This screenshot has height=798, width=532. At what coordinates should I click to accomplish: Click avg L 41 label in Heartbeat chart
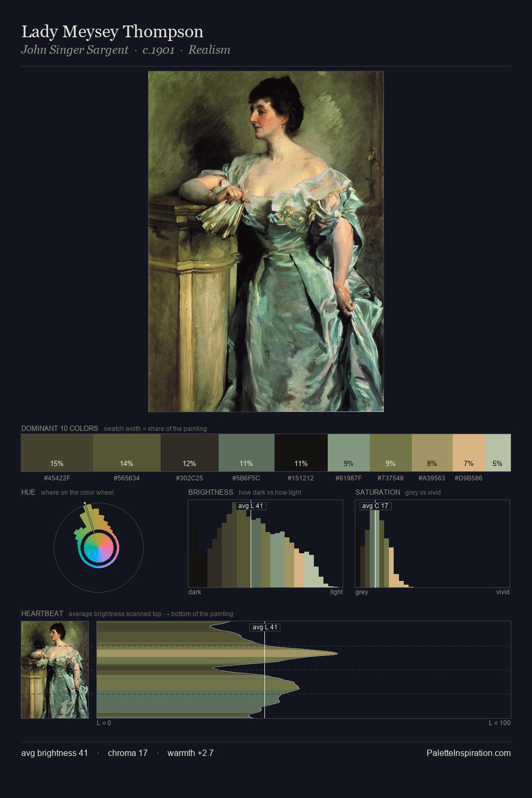pyautogui.click(x=265, y=627)
